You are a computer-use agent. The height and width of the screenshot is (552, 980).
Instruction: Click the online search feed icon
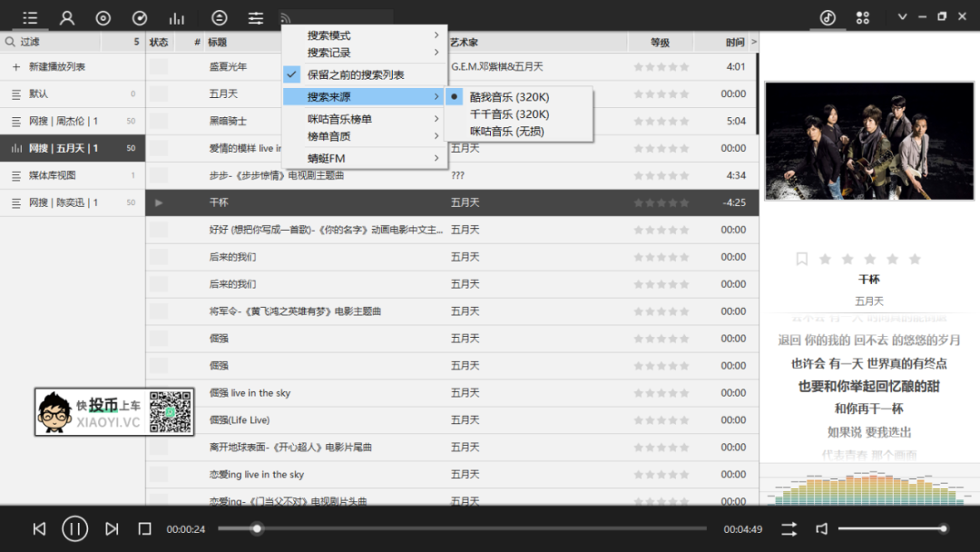pos(286,19)
